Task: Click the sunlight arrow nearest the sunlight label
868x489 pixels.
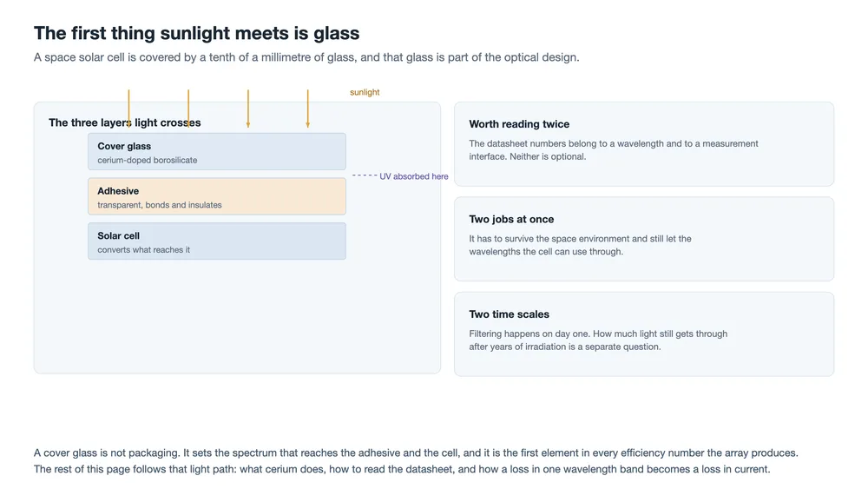Action: click(308, 109)
